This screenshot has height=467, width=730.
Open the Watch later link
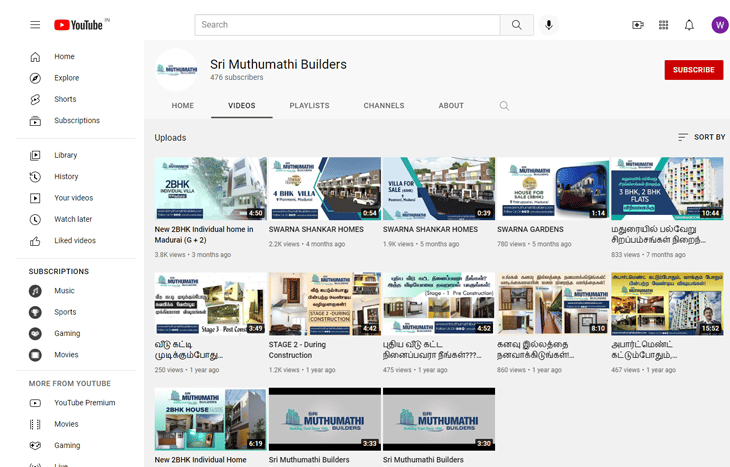(73, 219)
